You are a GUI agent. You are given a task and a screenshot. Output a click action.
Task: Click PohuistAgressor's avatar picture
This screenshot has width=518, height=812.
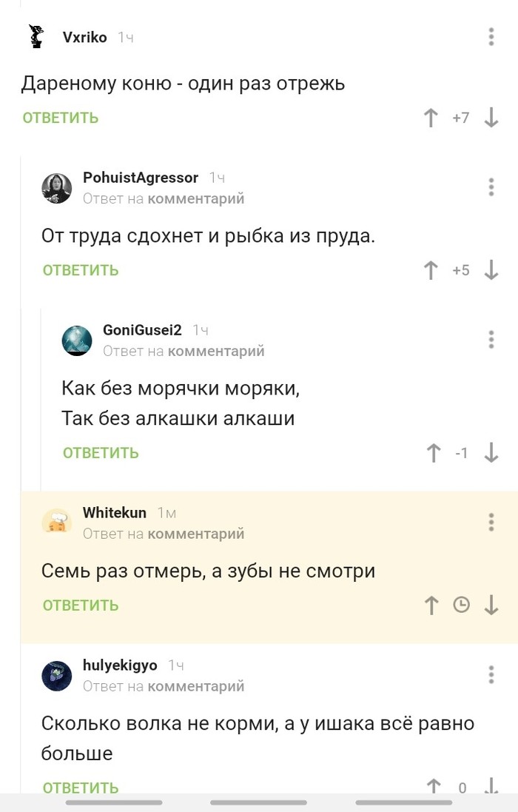click(x=57, y=188)
